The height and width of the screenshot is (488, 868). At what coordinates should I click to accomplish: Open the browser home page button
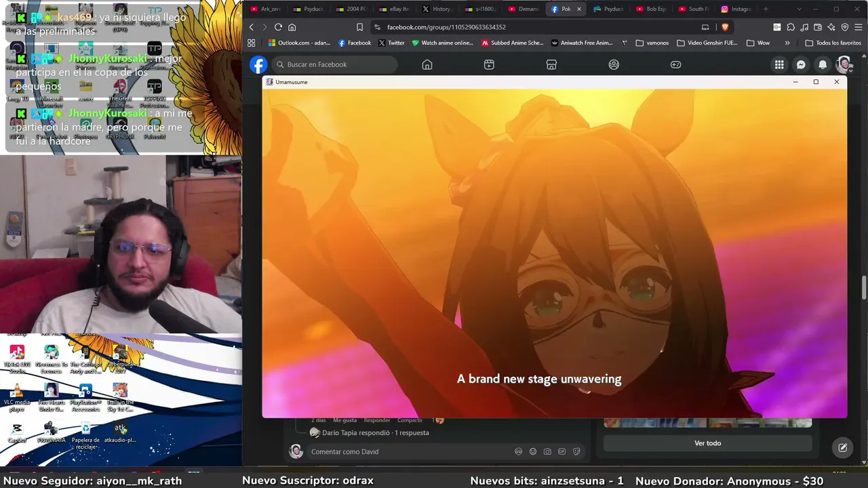point(292,27)
